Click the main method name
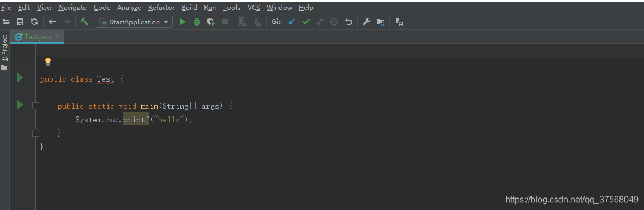644x210 pixels. (x=149, y=106)
